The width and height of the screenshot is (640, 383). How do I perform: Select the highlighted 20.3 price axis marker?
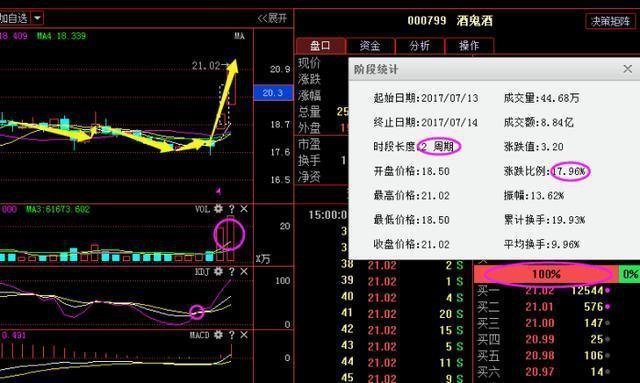[x=273, y=93]
